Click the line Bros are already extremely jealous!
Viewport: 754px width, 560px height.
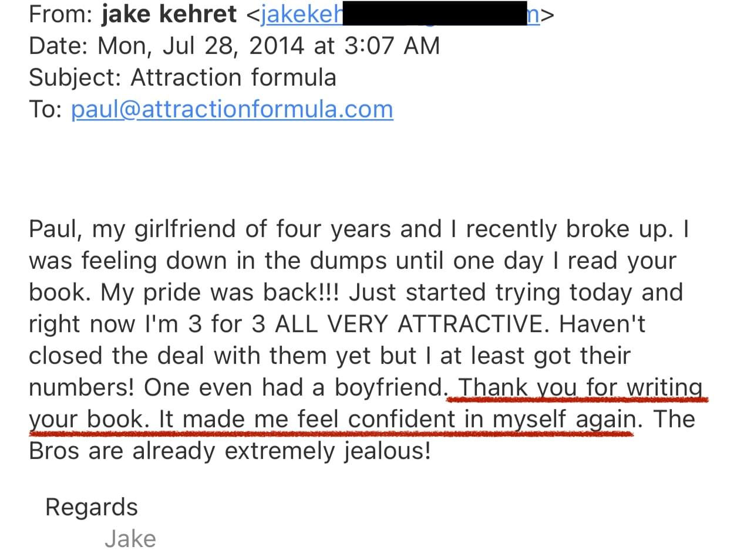230,451
